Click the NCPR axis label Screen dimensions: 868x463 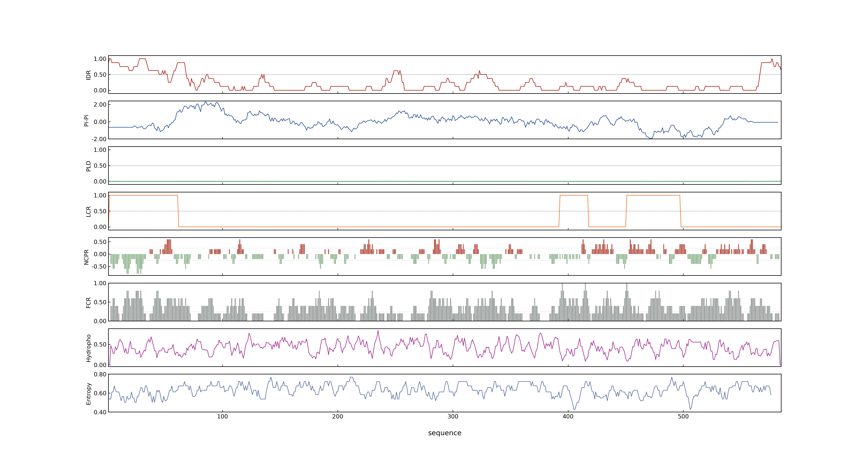[x=86, y=257]
